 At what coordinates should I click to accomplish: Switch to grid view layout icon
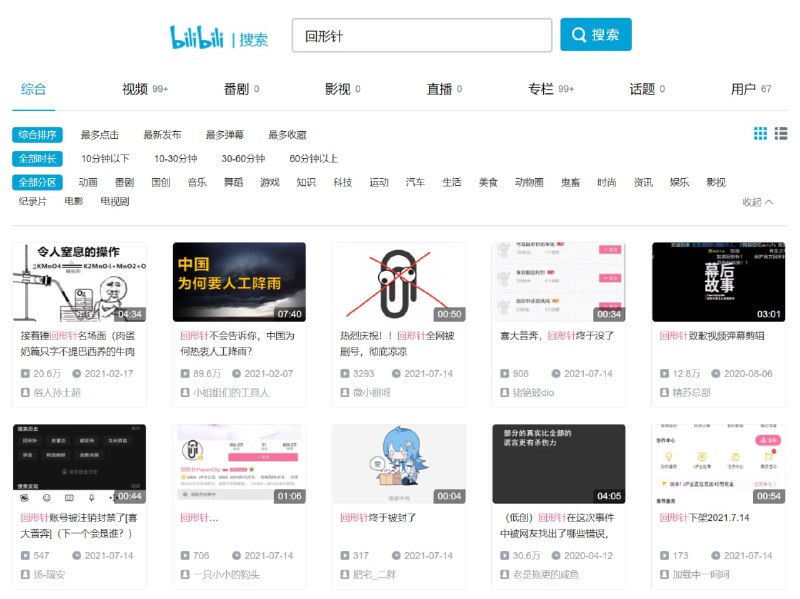pos(760,134)
